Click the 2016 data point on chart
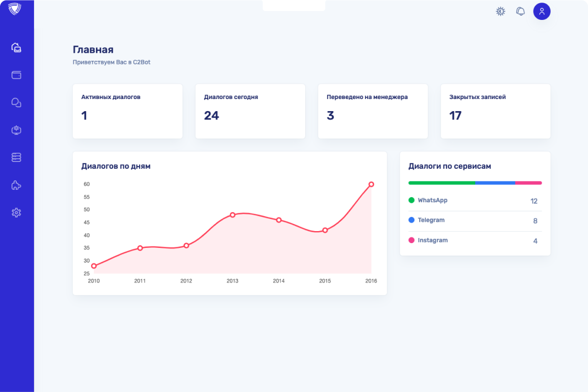Screen dimensions: 588x392 point(371,184)
